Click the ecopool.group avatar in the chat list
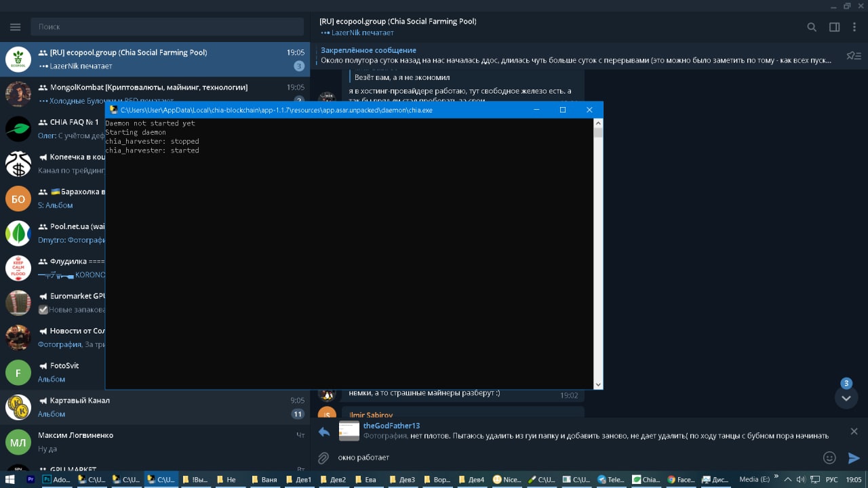This screenshot has height=488, width=868. (x=18, y=60)
